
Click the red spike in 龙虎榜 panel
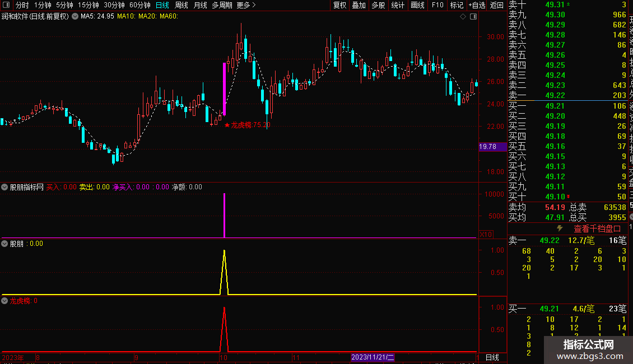(x=225, y=330)
